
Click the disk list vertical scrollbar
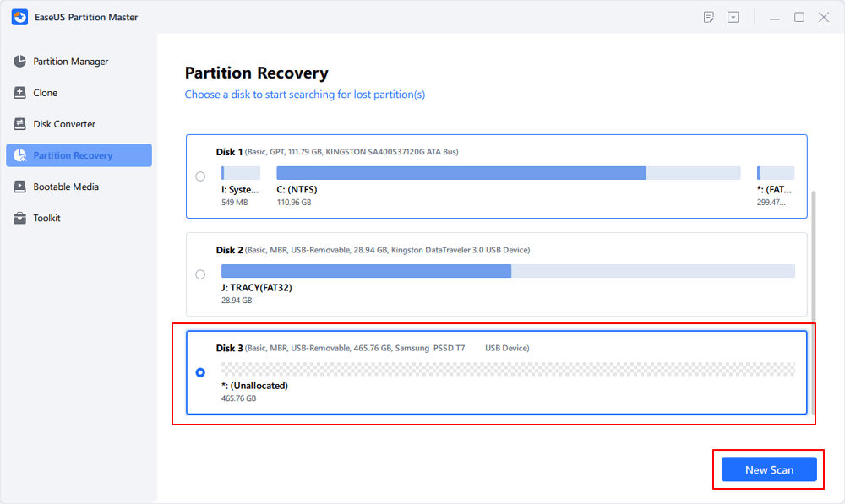click(815, 253)
